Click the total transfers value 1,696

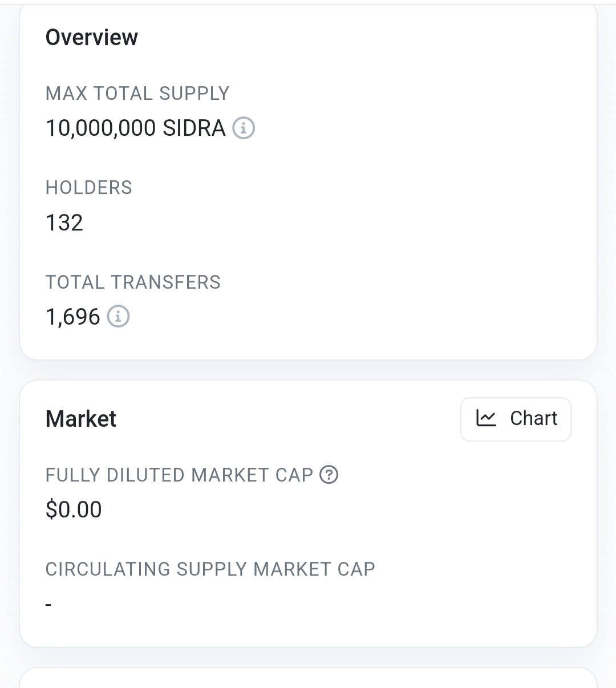click(73, 317)
